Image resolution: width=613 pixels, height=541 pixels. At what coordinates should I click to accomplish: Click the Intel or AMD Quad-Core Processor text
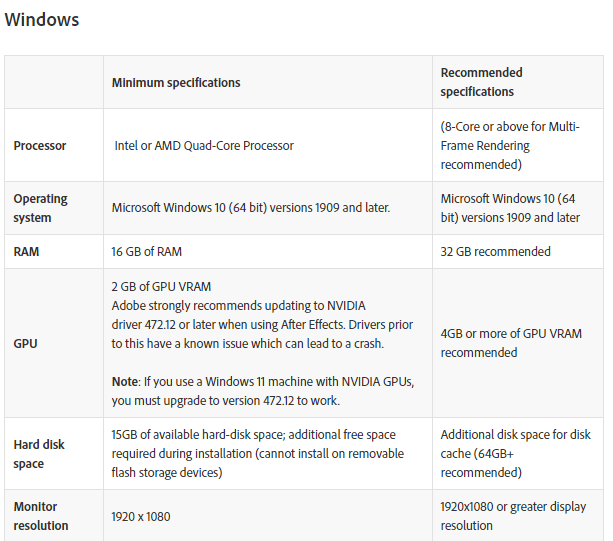204,145
